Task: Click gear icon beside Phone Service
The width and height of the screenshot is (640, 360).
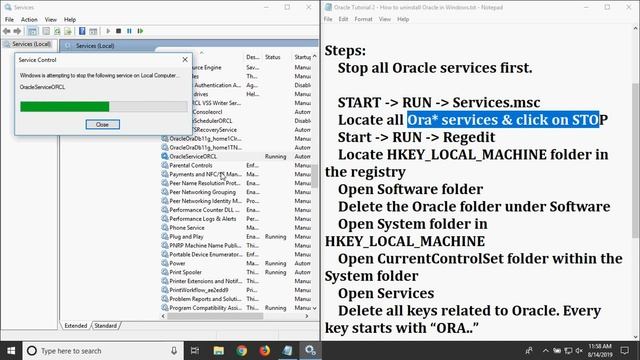Action: point(164,228)
